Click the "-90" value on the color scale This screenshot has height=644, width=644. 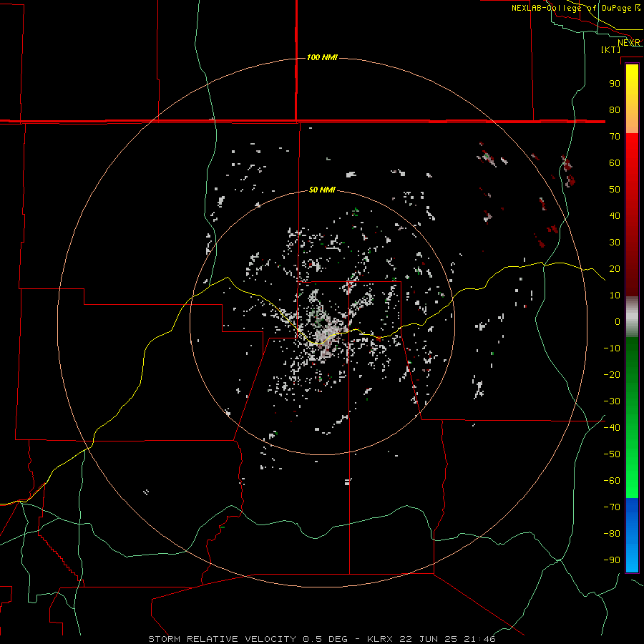612,560
